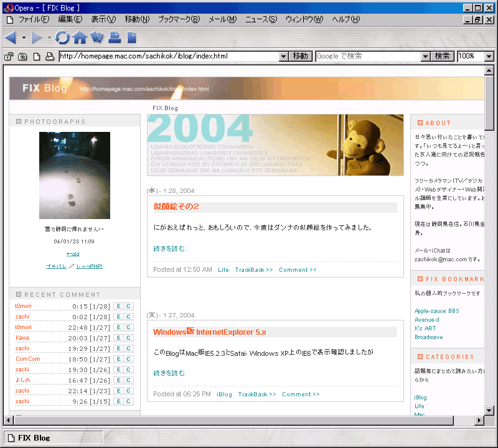Click the E button on the t0mori 0:15 row

pos(119,306)
